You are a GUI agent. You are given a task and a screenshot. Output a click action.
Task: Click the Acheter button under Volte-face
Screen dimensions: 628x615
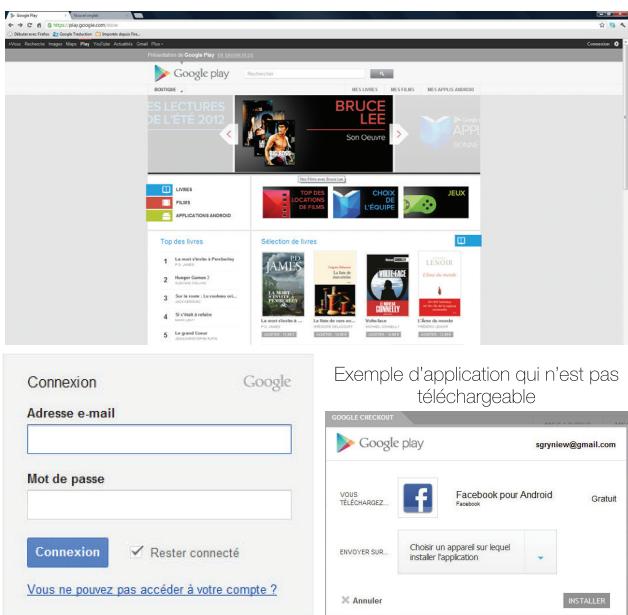tap(383, 334)
